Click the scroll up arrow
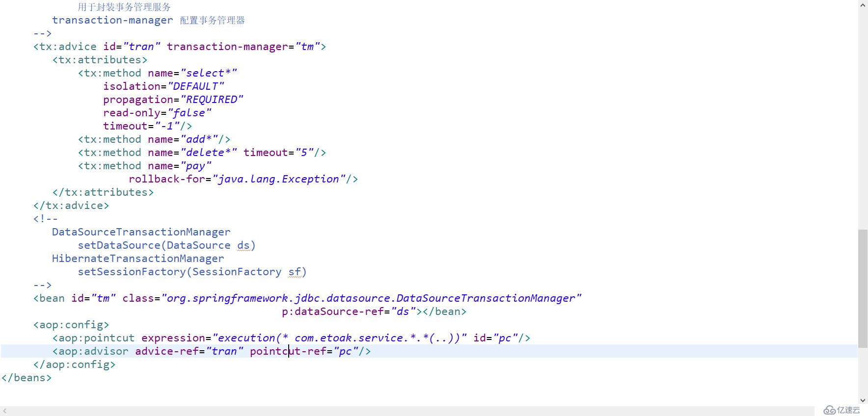 863,4
